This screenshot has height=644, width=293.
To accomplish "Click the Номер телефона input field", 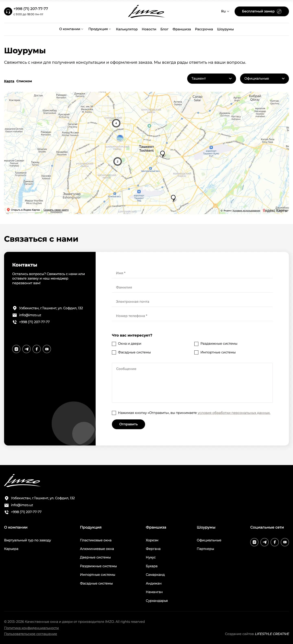I will point(192,316).
